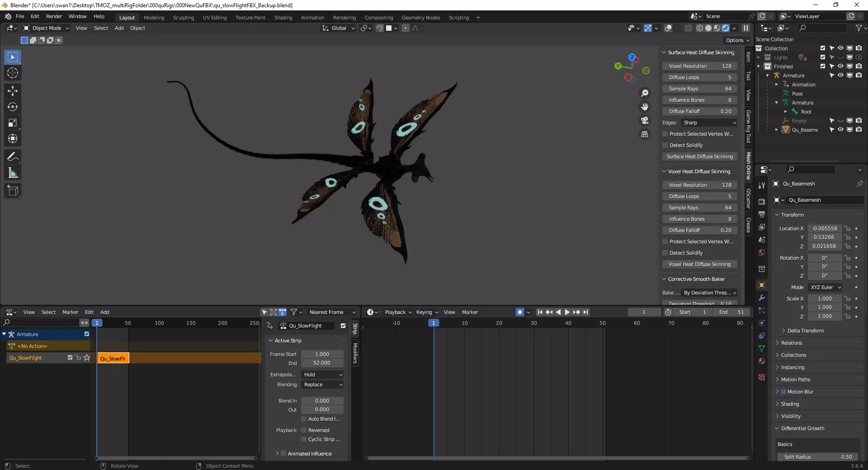Run the Voxel Heat Diffuse Skinning button
The height and width of the screenshot is (470, 868).
point(700,264)
